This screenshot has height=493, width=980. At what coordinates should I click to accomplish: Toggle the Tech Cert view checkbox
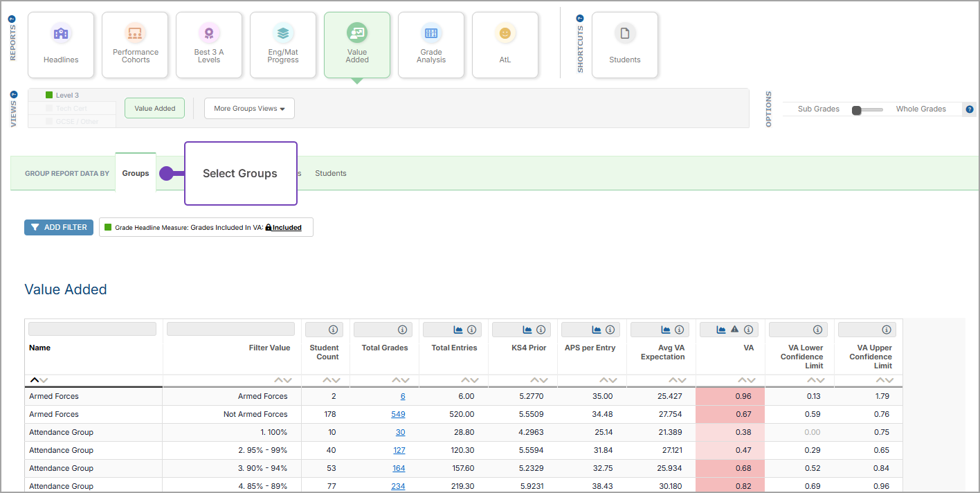pos(49,109)
